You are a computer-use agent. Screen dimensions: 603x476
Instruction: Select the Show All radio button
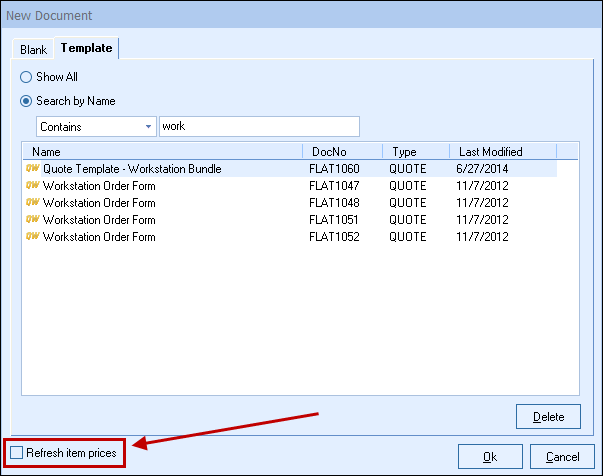[26, 77]
